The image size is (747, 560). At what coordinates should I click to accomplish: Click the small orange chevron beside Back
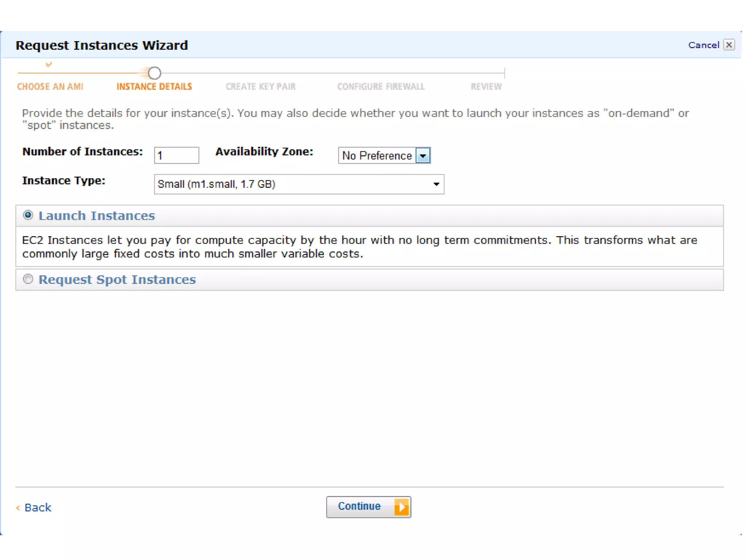[x=18, y=507]
